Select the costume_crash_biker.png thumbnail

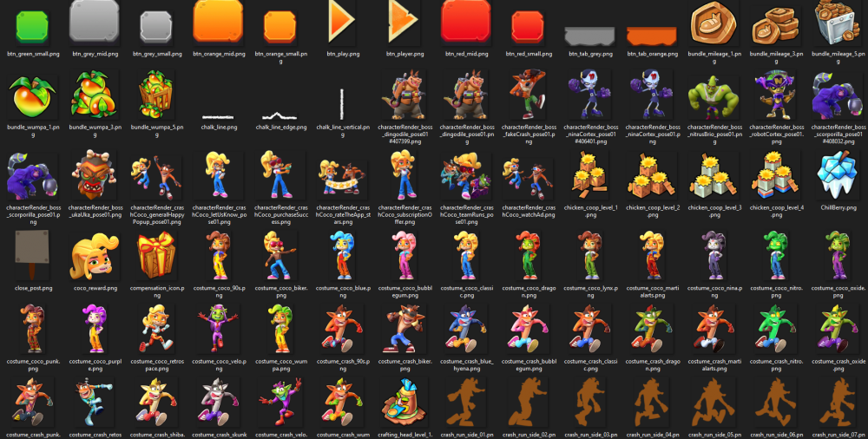(404, 328)
